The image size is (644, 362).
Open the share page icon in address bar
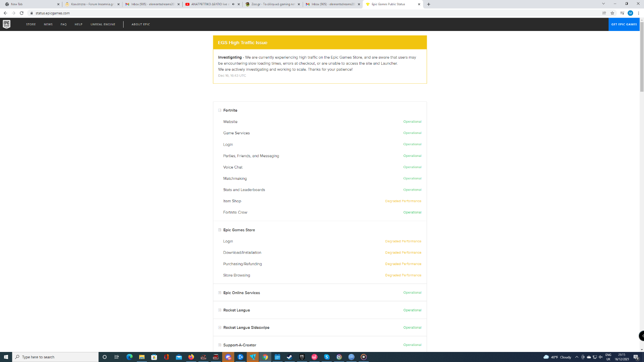coord(604,13)
